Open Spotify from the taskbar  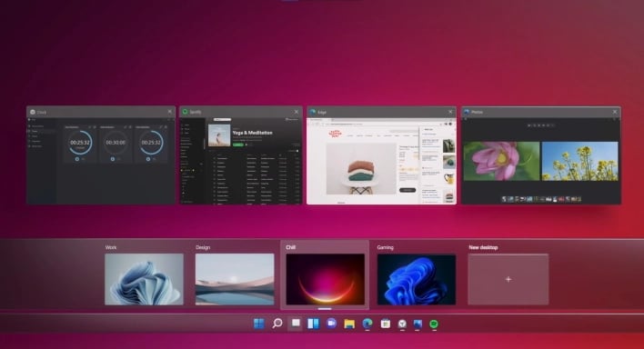[434, 324]
